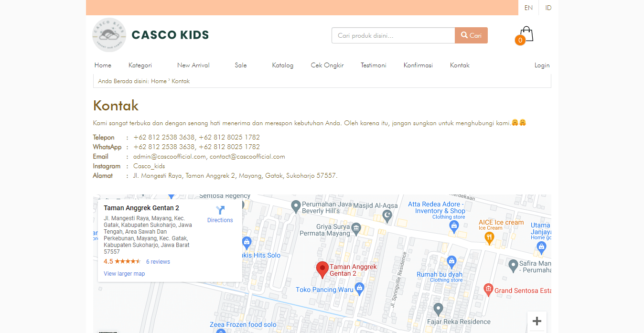644x333 pixels.
Task: Click the CASCO KIDS site title
Action: pos(171,35)
